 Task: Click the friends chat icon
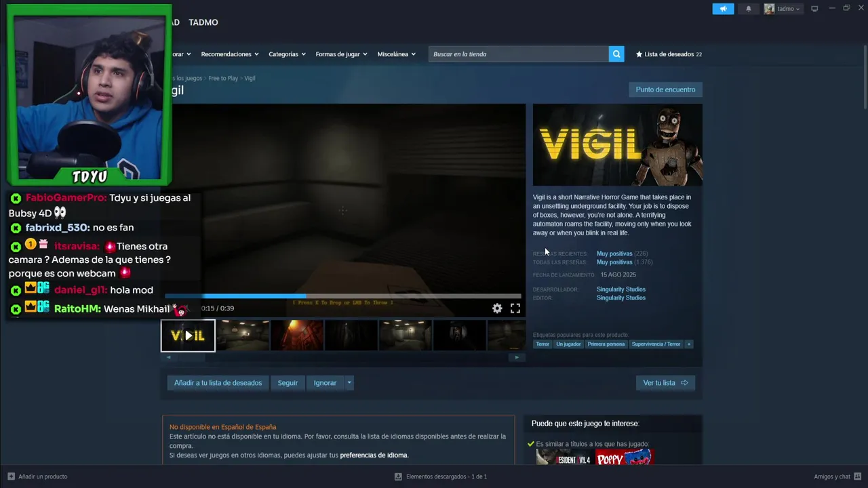pos(858,476)
